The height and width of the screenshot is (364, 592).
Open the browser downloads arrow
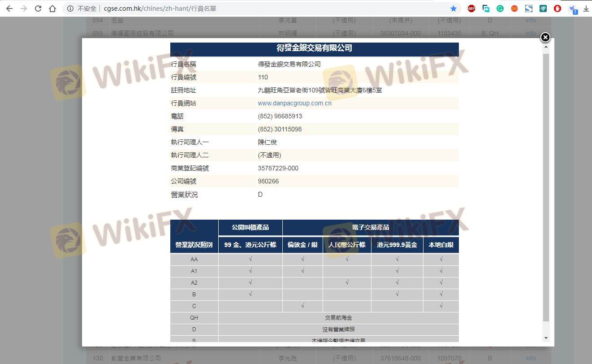586,9
